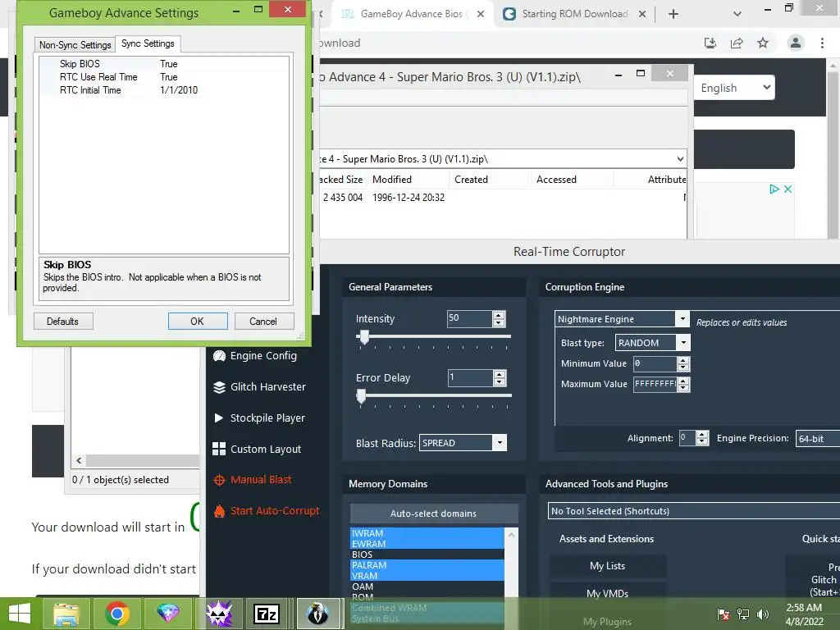This screenshot has height=630, width=840.
Task: Open the Chrome profile avatar icon
Action: [x=796, y=43]
